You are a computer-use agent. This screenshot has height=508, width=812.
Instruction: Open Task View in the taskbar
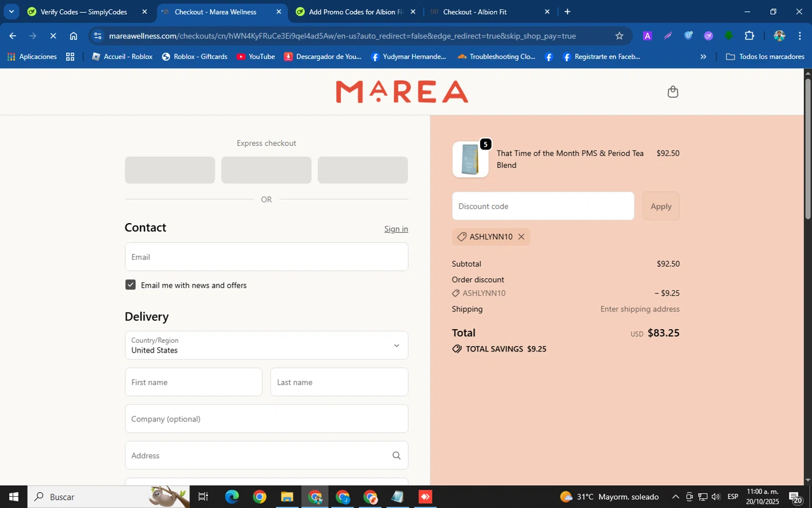pyautogui.click(x=204, y=497)
